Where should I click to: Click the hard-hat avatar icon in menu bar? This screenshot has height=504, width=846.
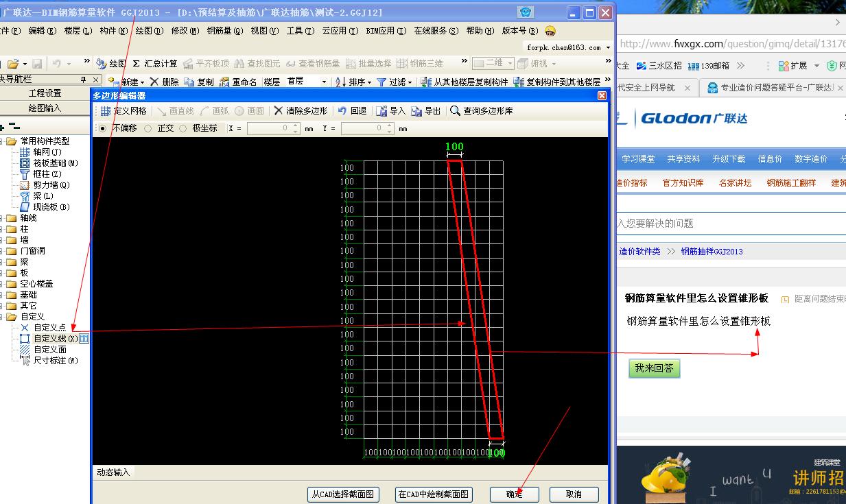550,31
